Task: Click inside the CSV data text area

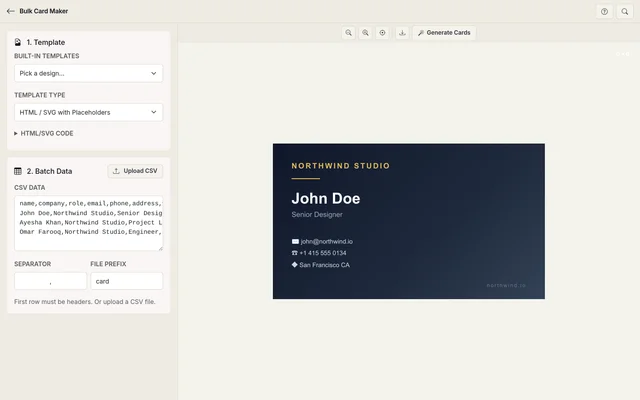Action: coord(88,223)
